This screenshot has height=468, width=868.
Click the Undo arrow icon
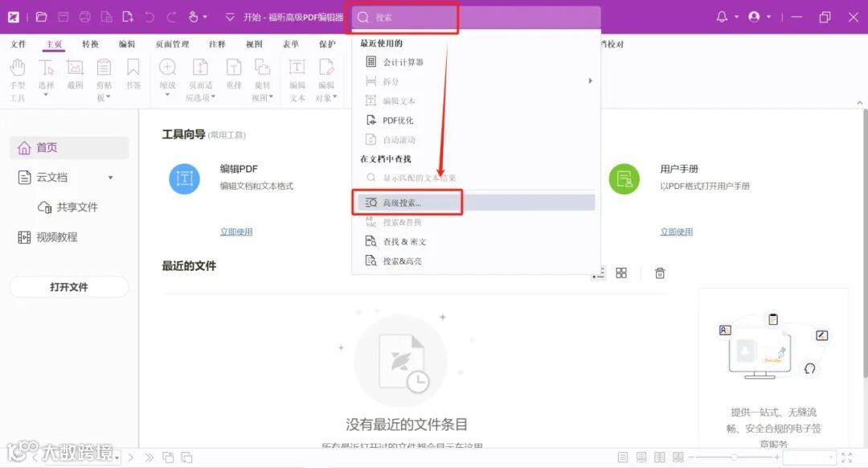[x=149, y=17]
